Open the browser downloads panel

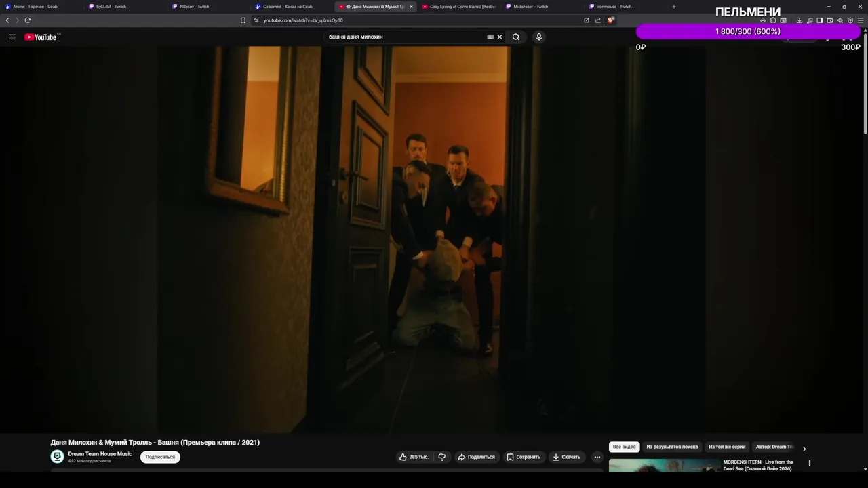pos(800,20)
